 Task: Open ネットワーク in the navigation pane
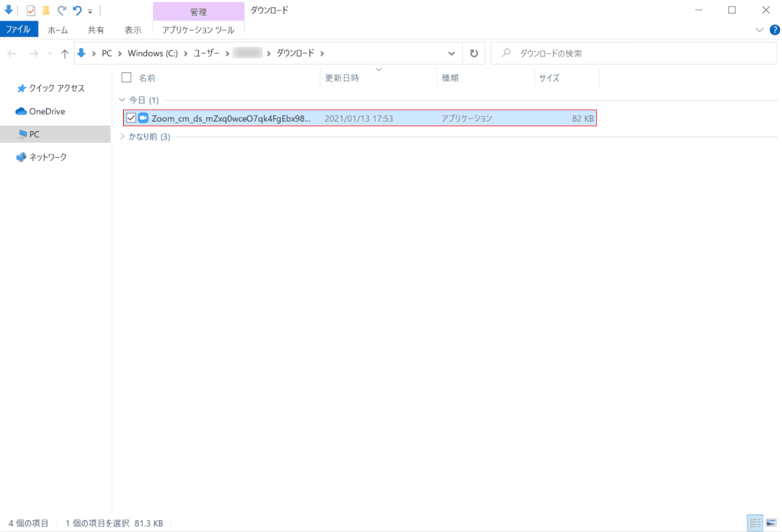pyautogui.click(x=48, y=157)
